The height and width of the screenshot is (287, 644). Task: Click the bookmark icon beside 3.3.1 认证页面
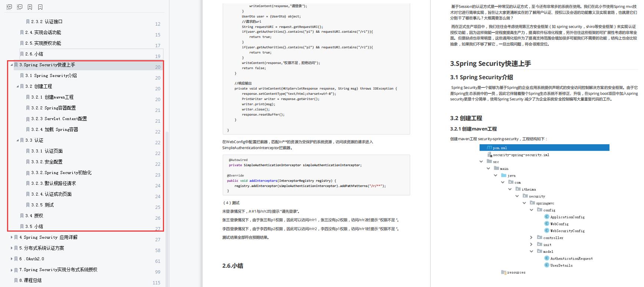[28, 151]
